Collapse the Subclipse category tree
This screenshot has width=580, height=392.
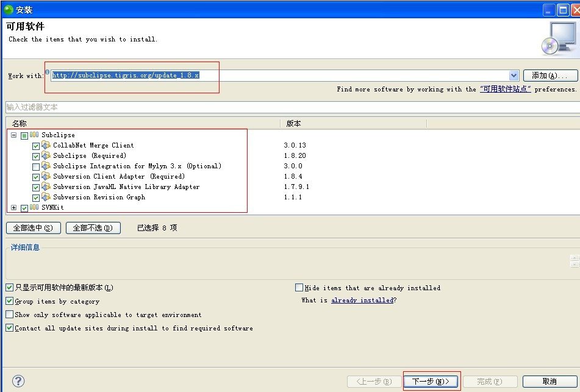[13, 135]
